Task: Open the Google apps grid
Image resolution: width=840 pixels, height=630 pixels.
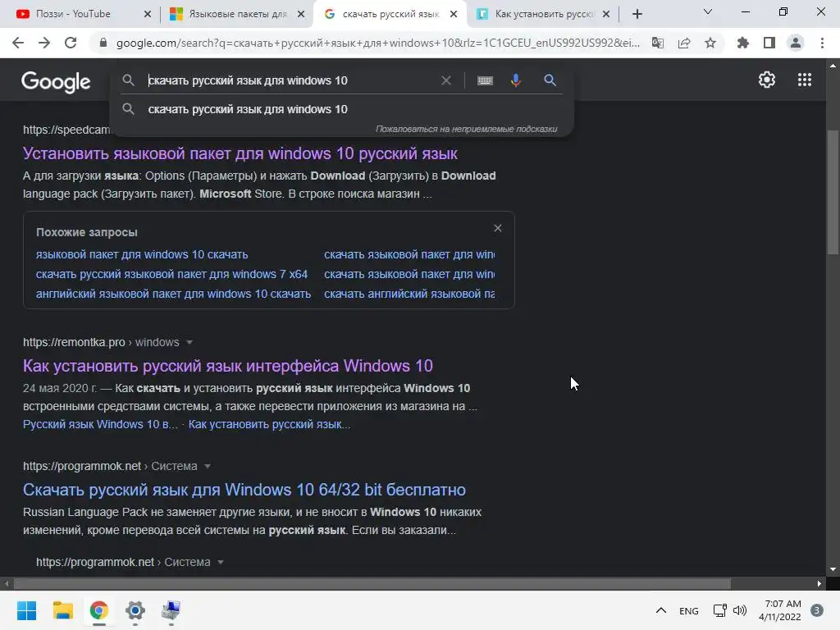Action: point(805,80)
